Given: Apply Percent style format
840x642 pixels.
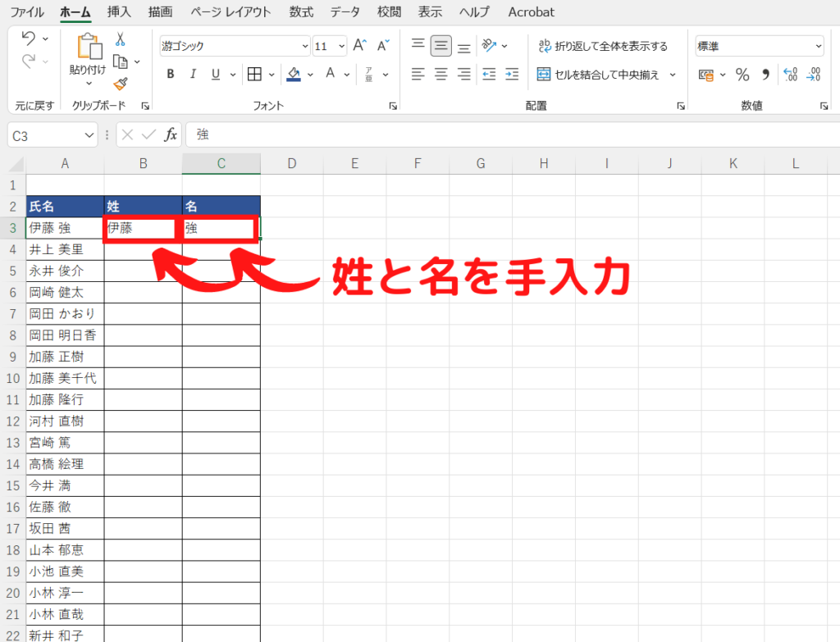Looking at the screenshot, I should (x=742, y=75).
